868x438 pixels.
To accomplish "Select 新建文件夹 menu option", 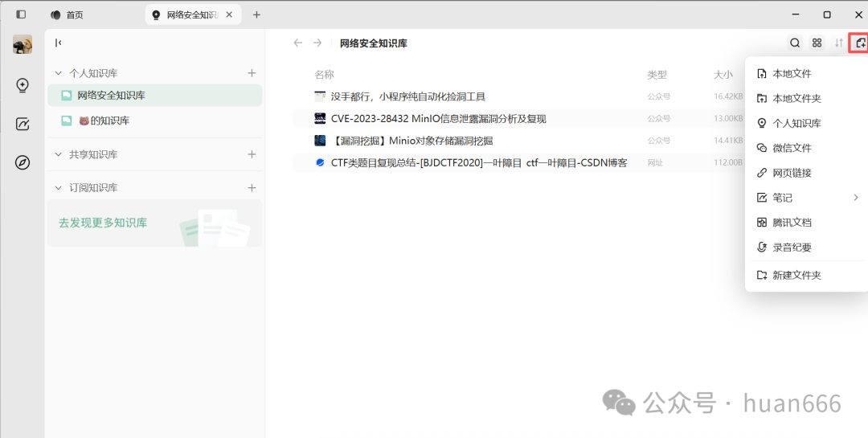I will coord(796,275).
